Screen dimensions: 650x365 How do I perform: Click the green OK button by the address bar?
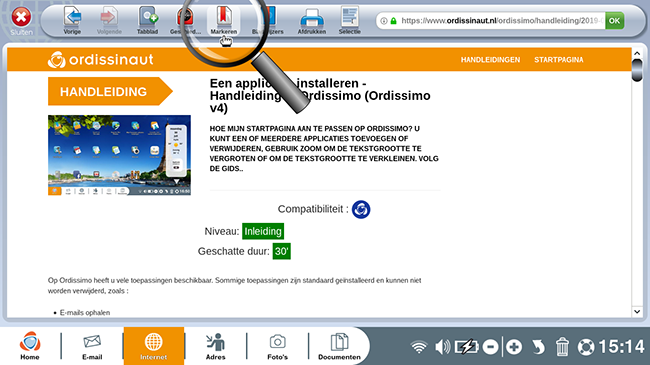[x=614, y=20]
